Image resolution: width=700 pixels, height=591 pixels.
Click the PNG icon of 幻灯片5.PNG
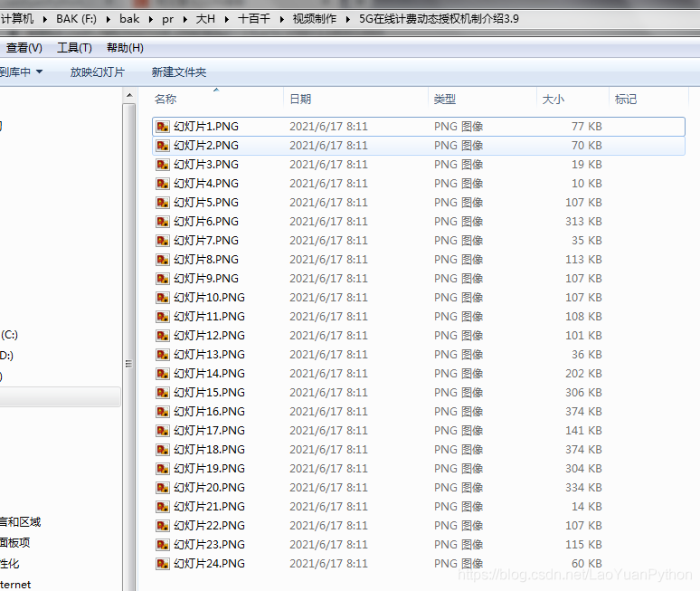pyautogui.click(x=163, y=203)
